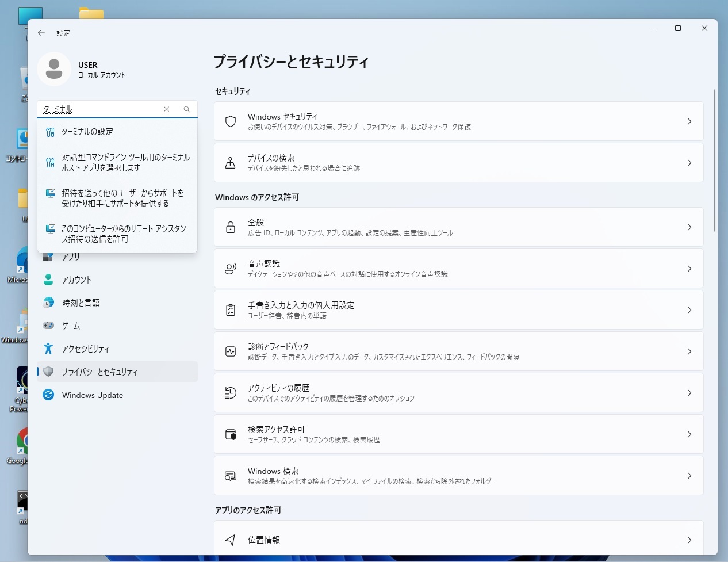The height and width of the screenshot is (562, 728).
Task: Select プライバシーとセキュリティ in the sidebar
Action: [117, 372]
